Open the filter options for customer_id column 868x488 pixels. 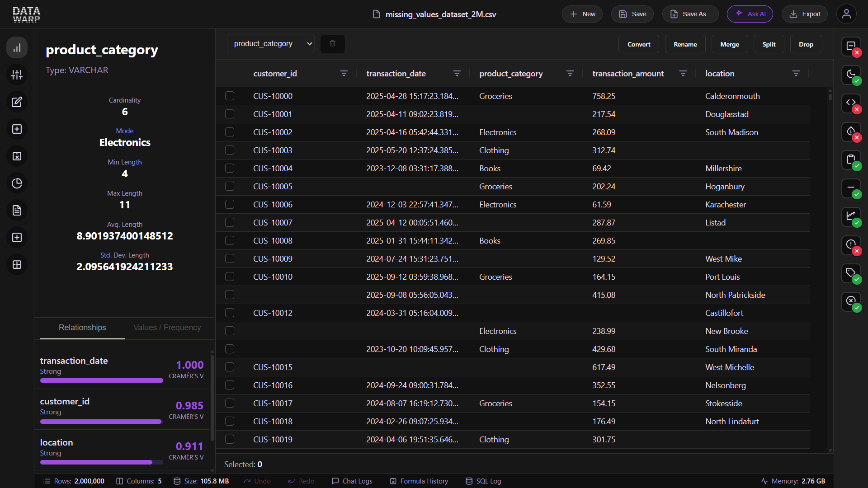point(344,73)
